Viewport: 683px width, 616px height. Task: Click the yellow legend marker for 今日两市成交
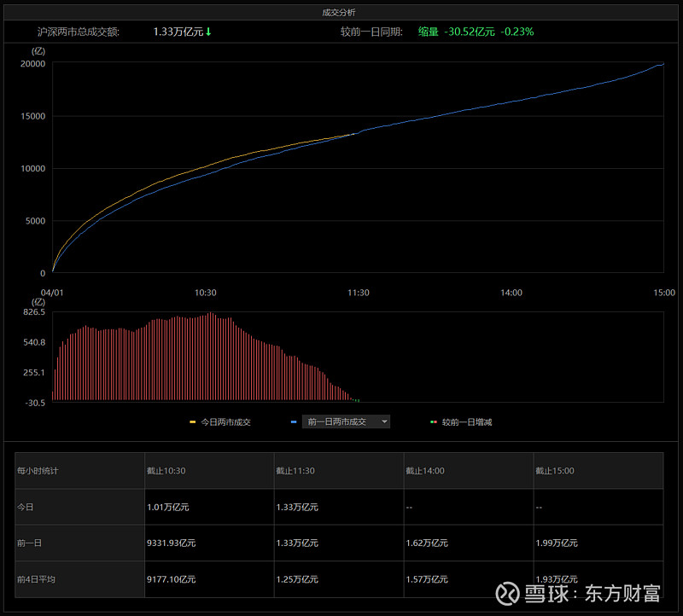(193, 421)
